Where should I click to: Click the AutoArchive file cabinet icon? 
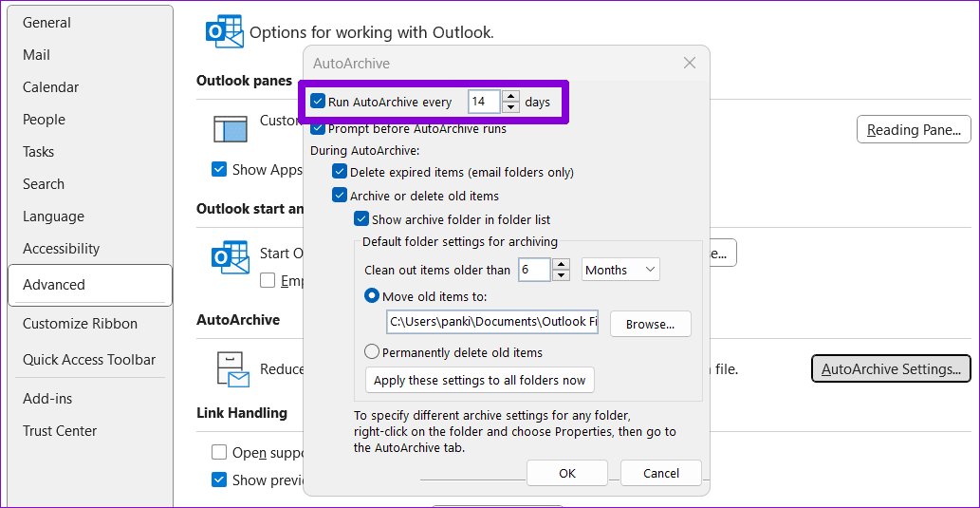(x=231, y=369)
